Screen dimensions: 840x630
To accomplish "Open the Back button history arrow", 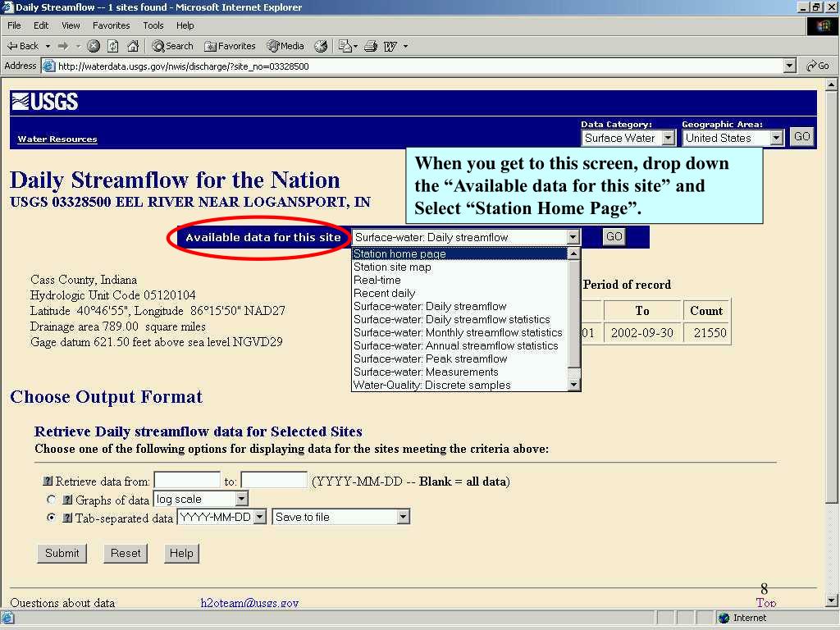I will point(48,46).
